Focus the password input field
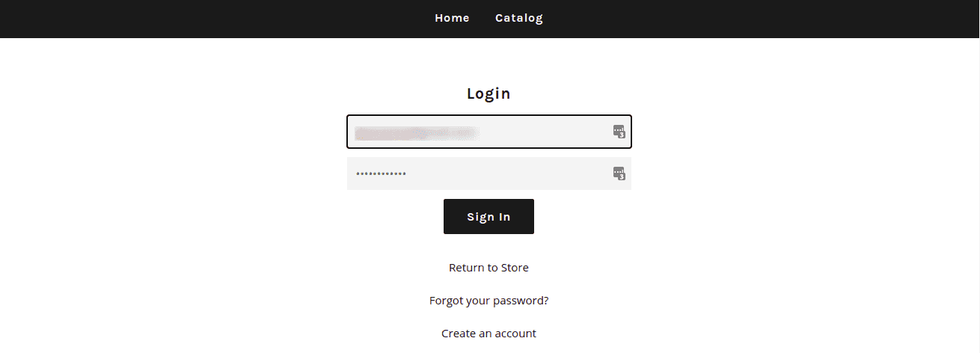980x353 pixels. (509, 174)
